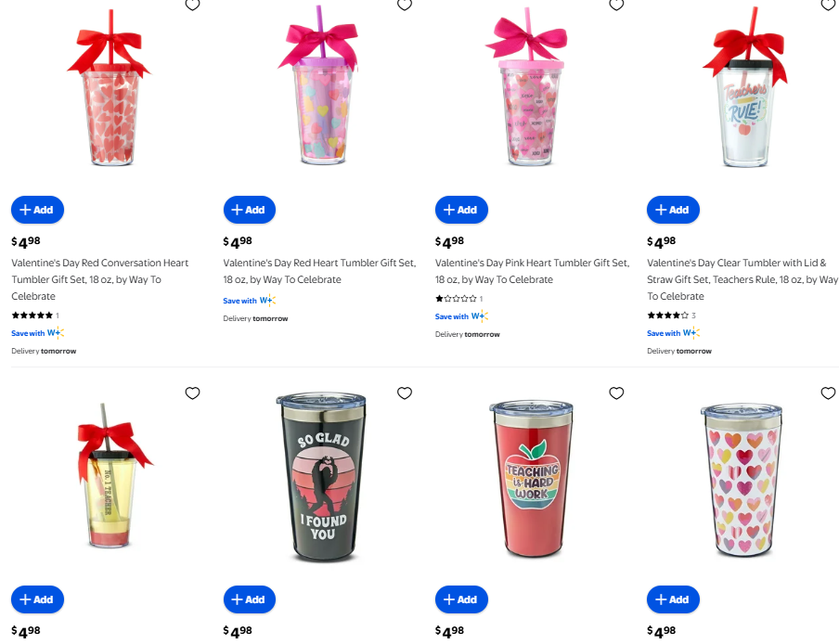839x644 pixels.
Task: Open Clear Tumbler Teachers Rule product title
Action: click(x=742, y=279)
